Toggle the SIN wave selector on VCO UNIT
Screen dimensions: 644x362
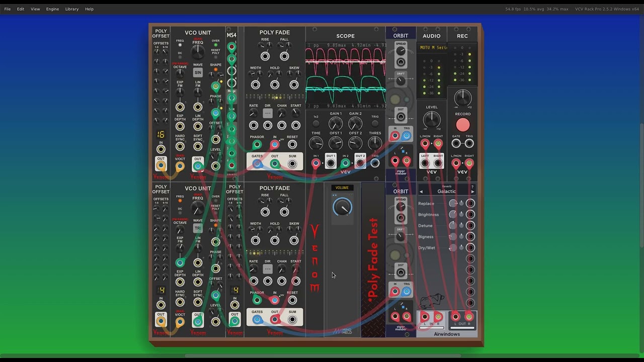coord(198,72)
